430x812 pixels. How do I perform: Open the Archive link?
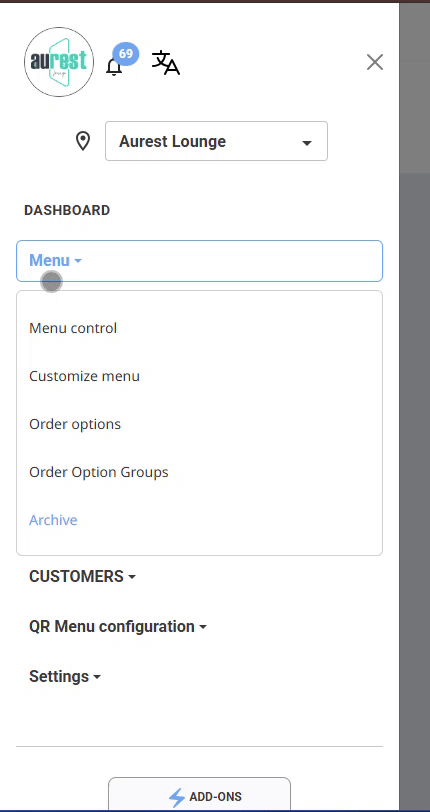click(x=53, y=520)
